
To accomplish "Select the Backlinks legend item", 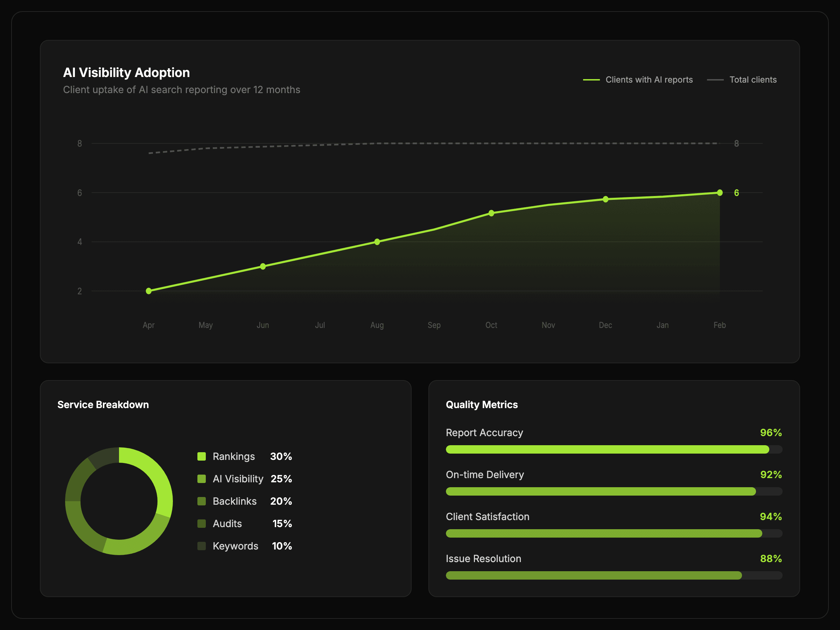I will tap(234, 501).
